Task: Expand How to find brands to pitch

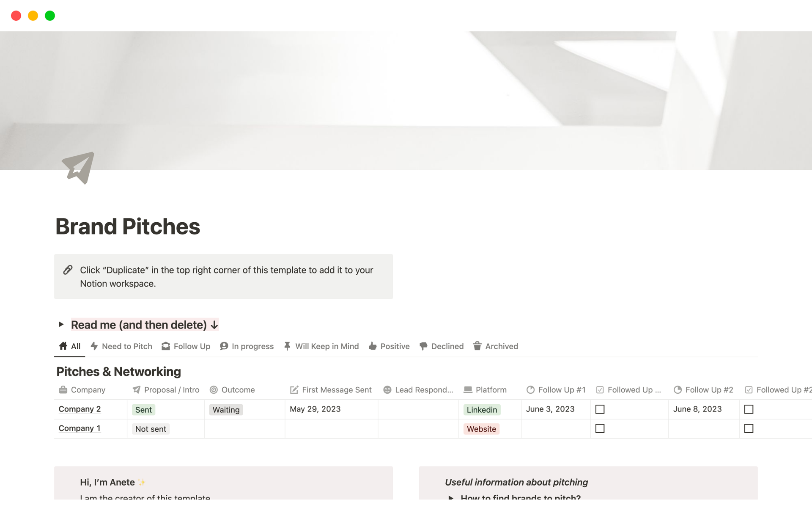Action: (451, 497)
